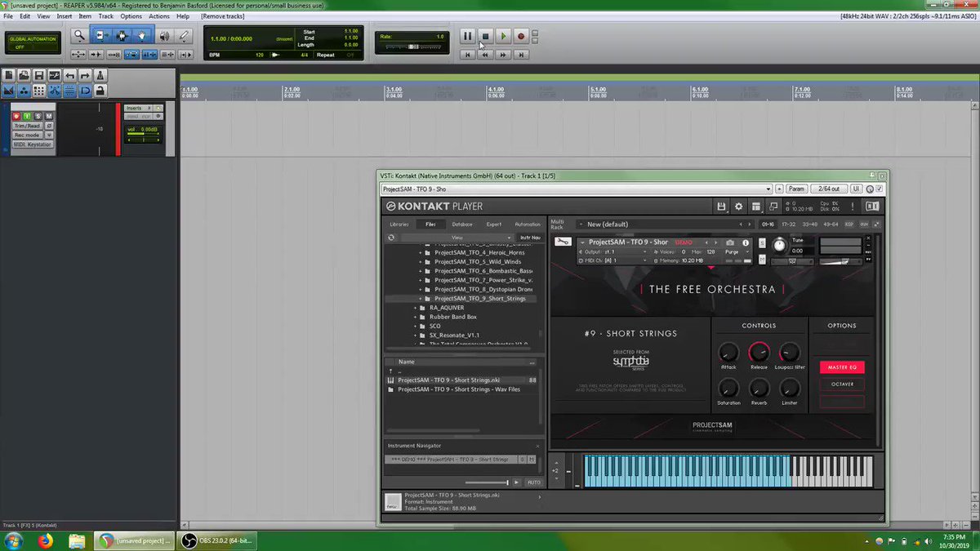Redo action with right arrow icon
The image size is (980, 551).
[84, 76]
